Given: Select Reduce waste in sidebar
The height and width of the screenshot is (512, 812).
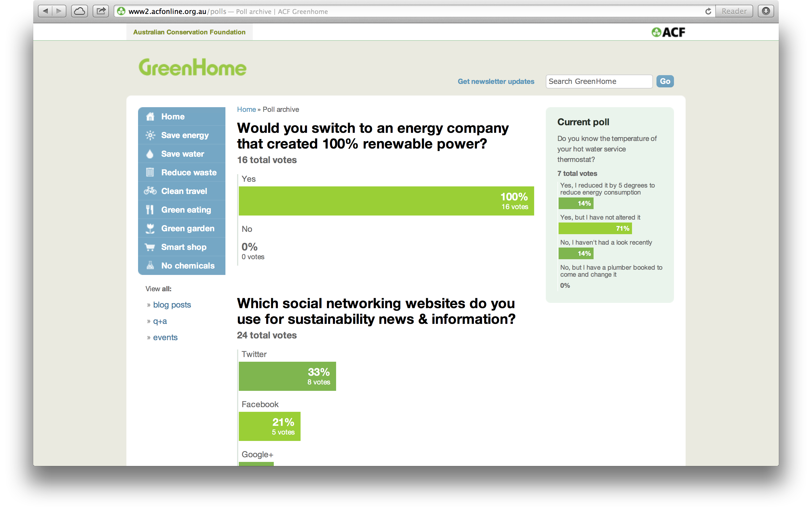Looking at the screenshot, I should pyautogui.click(x=182, y=172).
